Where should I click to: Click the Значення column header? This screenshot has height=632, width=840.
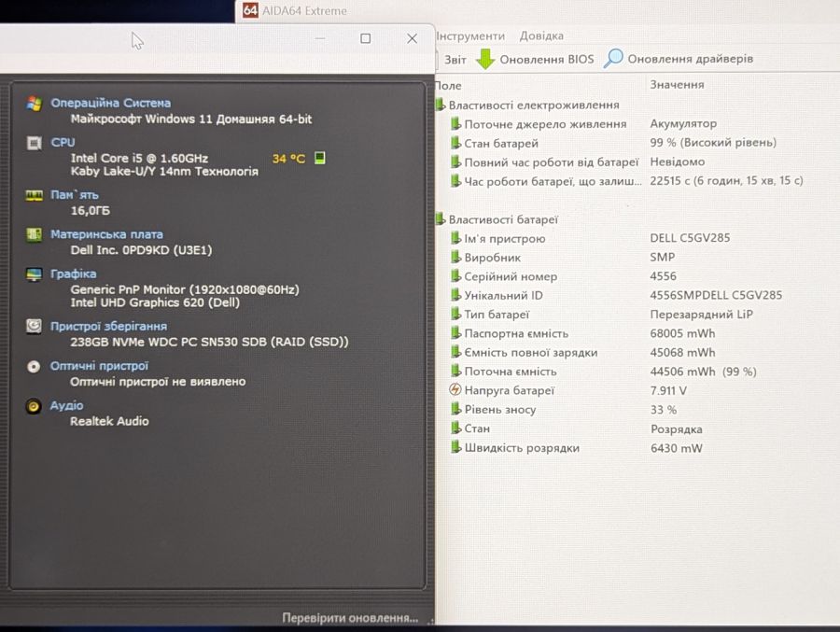pos(677,84)
